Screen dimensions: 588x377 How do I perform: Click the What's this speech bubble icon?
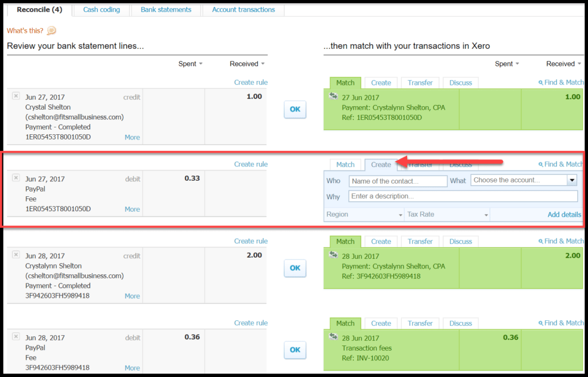pos(52,31)
